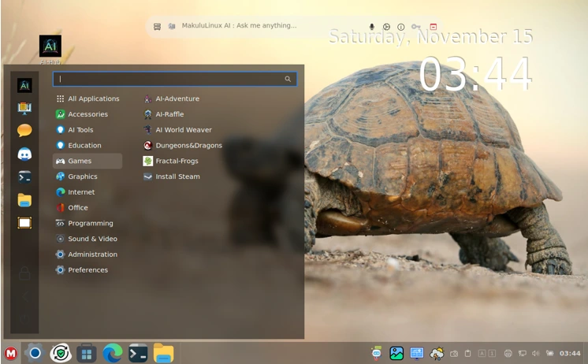The height and width of the screenshot is (364, 588).
Task: Launch Microsoft Edge from taskbar
Action: [x=113, y=353]
